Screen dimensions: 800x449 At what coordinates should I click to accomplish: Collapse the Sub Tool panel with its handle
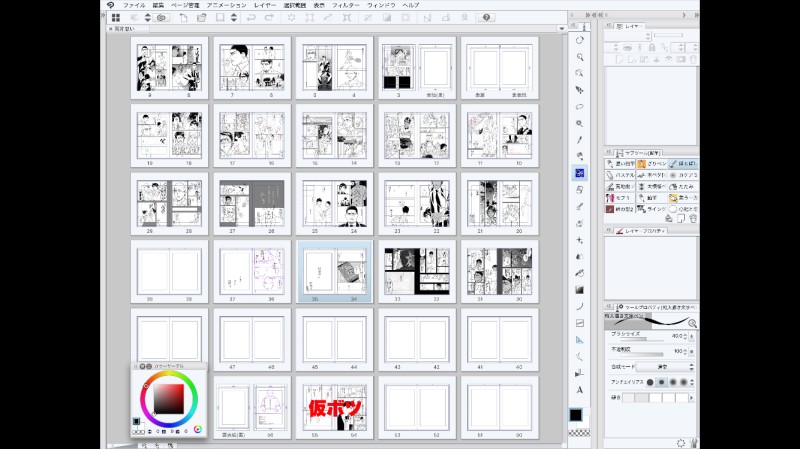pos(609,153)
